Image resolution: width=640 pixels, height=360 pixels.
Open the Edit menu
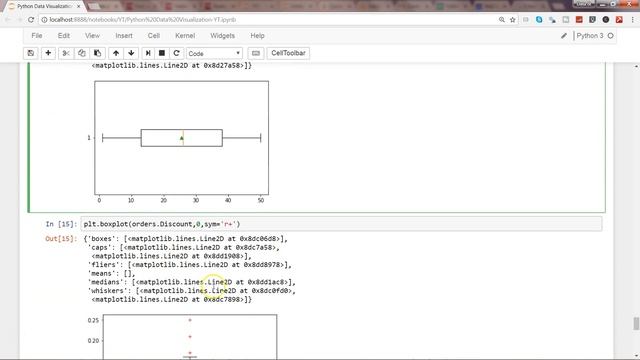click(64, 36)
